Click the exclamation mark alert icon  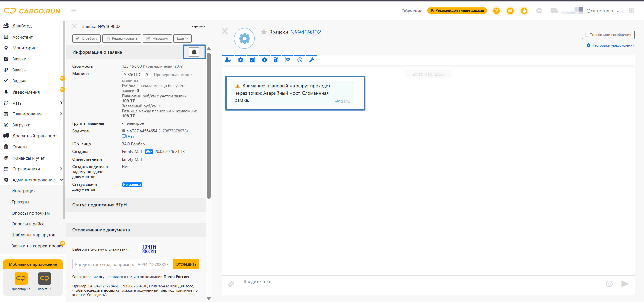tap(264, 60)
